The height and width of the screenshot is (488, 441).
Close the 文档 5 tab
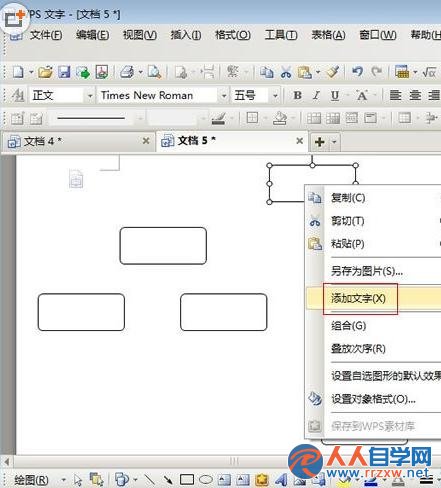coord(299,141)
